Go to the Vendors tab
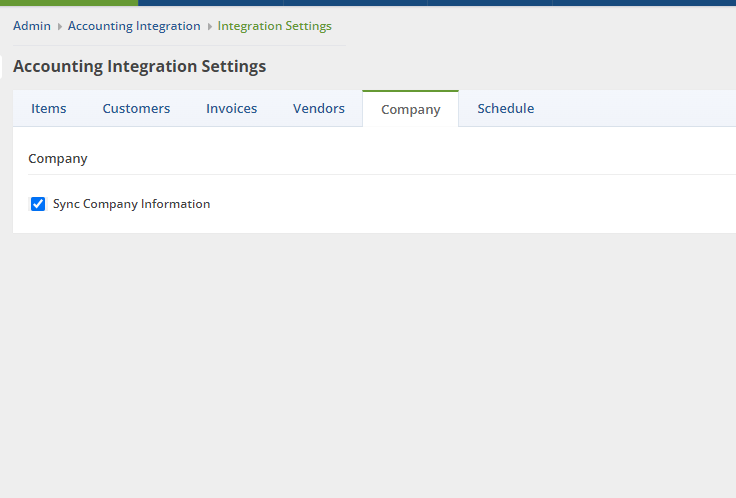736x498 pixels. 319,109
